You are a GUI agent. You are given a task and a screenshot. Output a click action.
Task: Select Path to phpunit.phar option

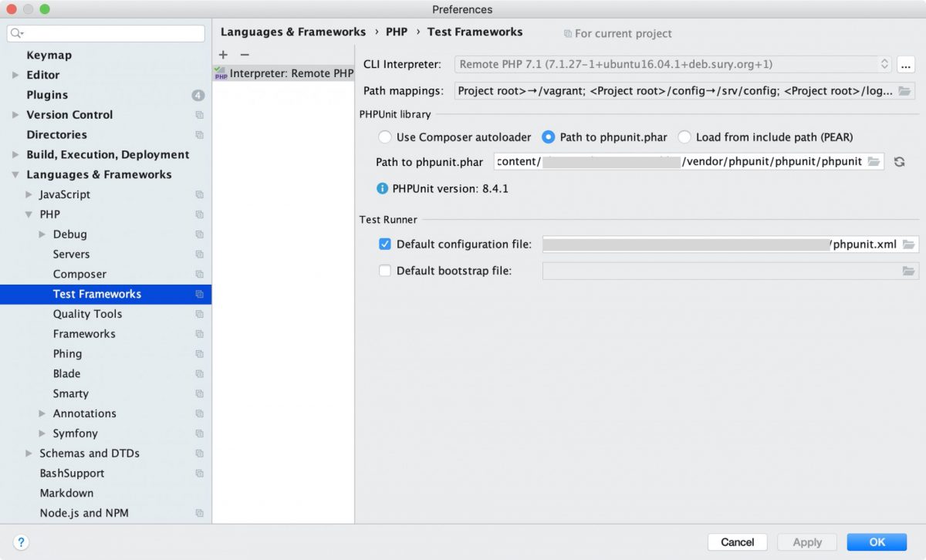[x=548, y=137]
